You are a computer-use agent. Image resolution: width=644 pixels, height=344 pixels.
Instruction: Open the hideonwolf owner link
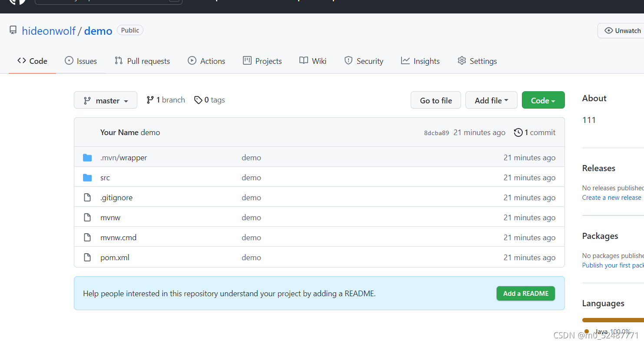(49, 31)
